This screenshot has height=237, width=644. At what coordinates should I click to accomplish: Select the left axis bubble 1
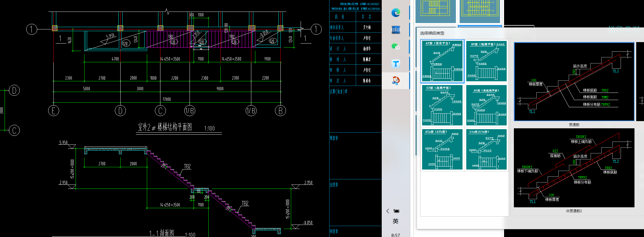32,29
